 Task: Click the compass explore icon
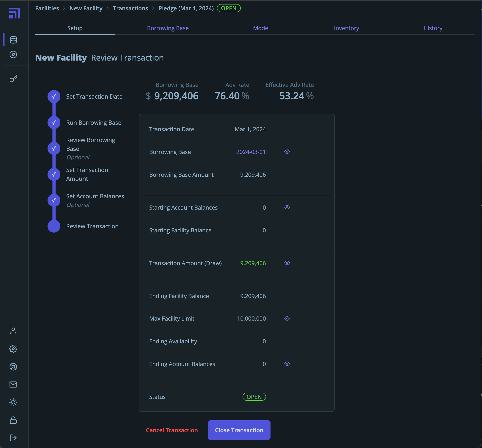13,54
